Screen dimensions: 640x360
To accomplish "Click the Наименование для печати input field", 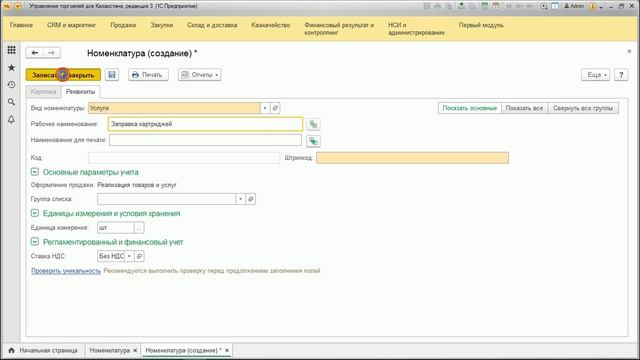I will (x=205, y=140).
